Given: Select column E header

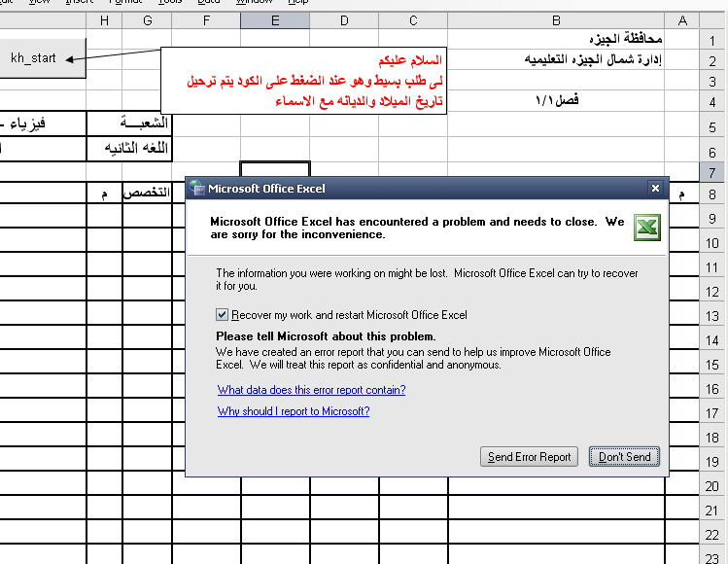Looking at the screenshot, I should (275, 20).
